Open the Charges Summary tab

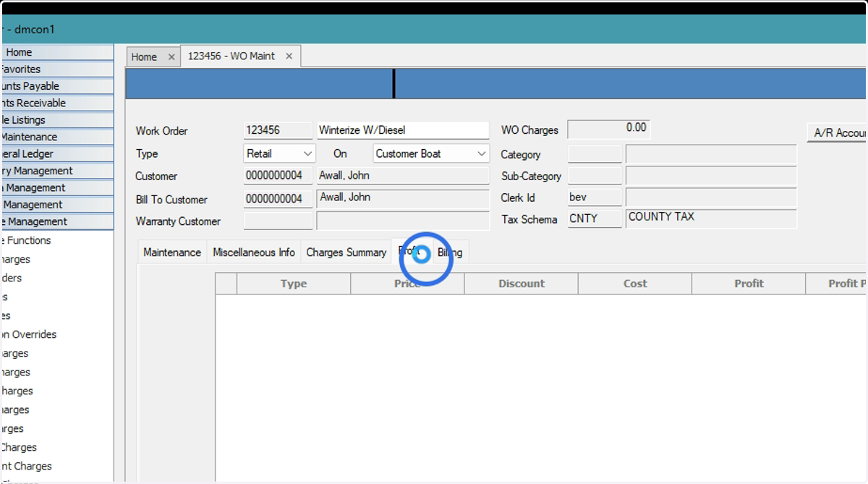click(x=346, y=252)
